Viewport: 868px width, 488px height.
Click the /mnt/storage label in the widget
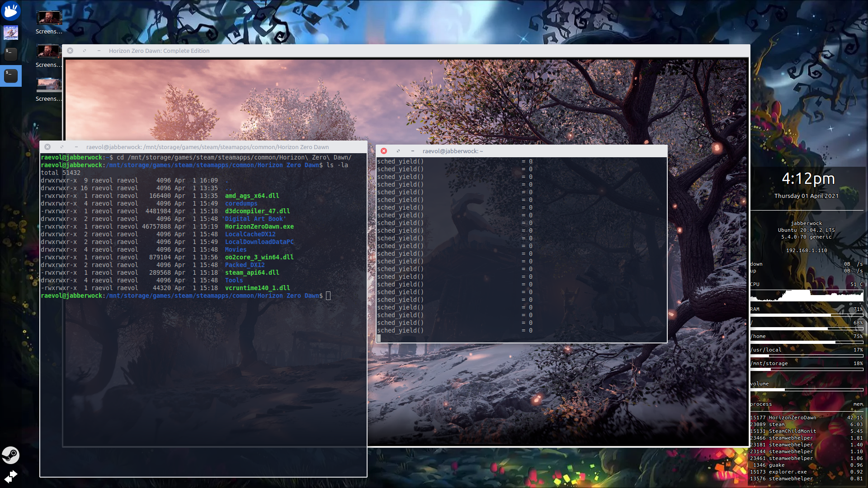tap(769, 363)
